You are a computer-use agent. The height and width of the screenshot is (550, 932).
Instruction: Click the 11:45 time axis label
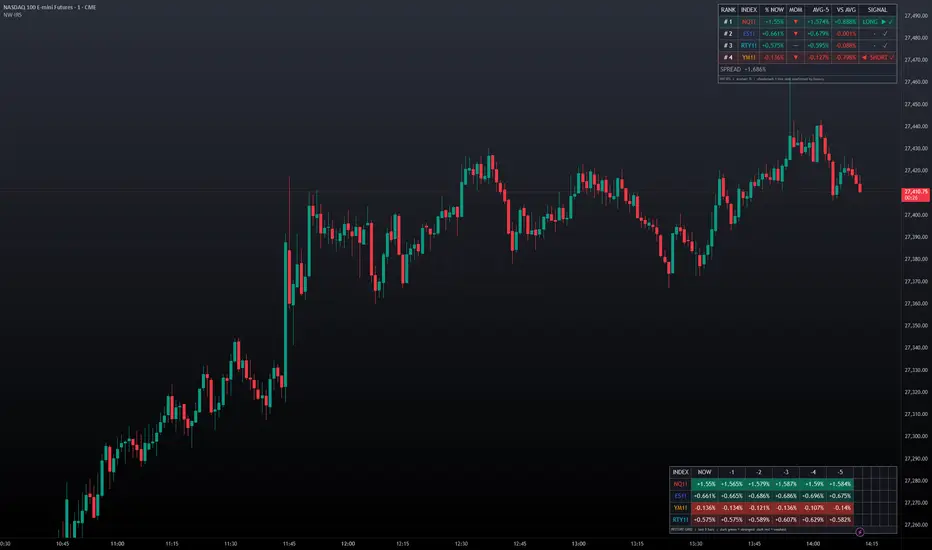coord(289,544)
